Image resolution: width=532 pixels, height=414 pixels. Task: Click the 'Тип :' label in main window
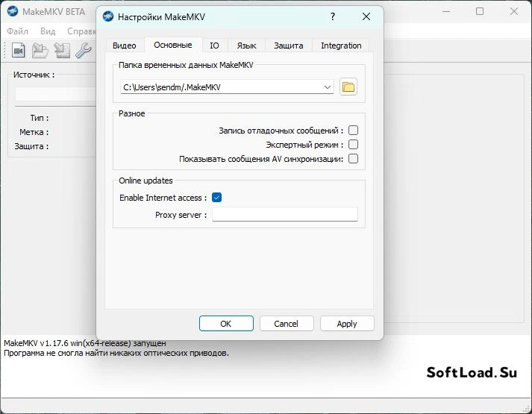40,118
